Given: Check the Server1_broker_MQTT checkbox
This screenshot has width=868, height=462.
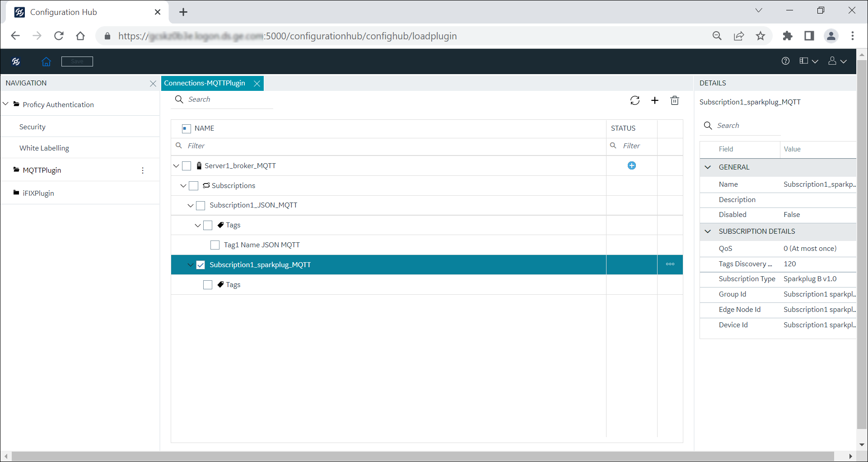Looking at the screenshot, I should 187,166.
